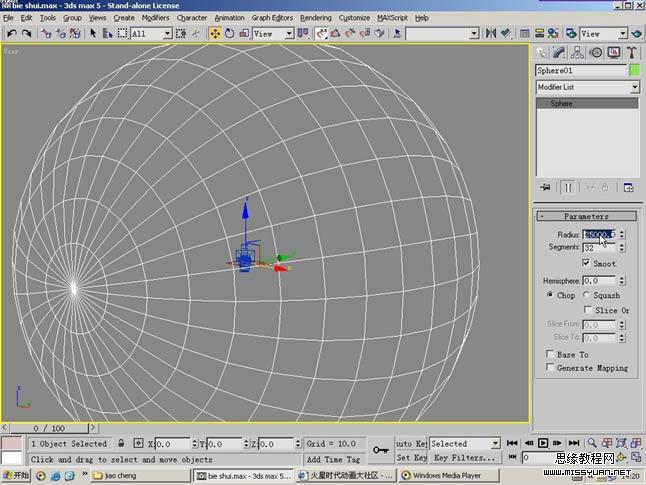Select the Chop radio button
Screen dimensions: 646x485
(550, 295)
